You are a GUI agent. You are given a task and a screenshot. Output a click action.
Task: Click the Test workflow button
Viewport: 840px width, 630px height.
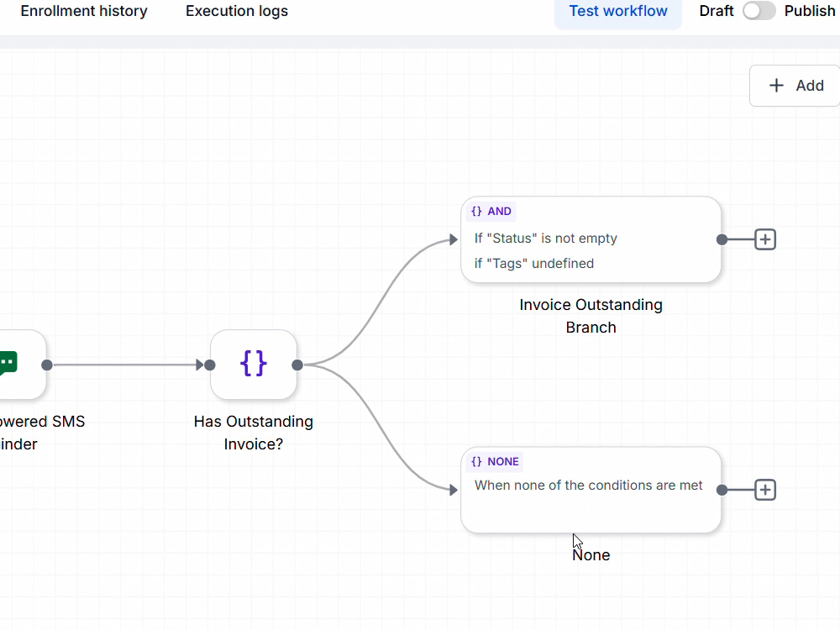pyautogui.click(x=618, y=11)
